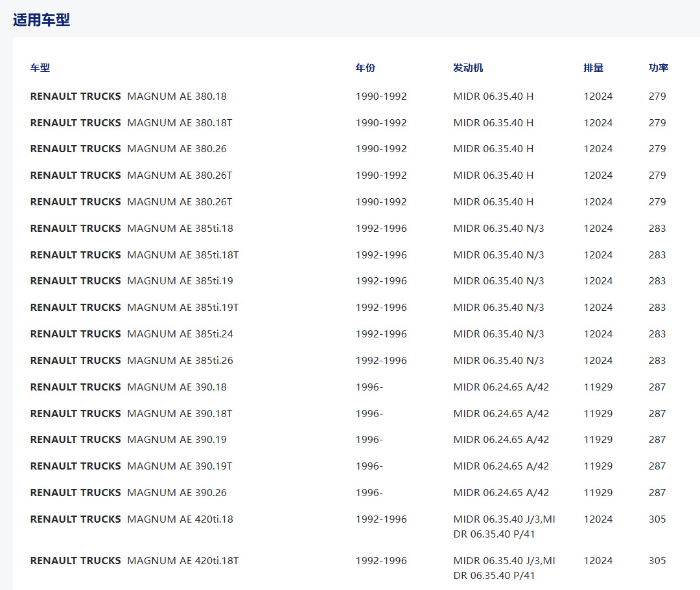Click engine MIDR 06.24.65 A/42 in 390.26 row
This screenshot has width=700, height=590.
(x=501, y=492)
